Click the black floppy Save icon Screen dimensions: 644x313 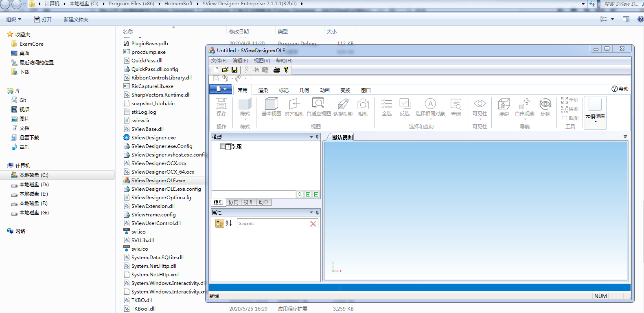click(x=234, y=70)
